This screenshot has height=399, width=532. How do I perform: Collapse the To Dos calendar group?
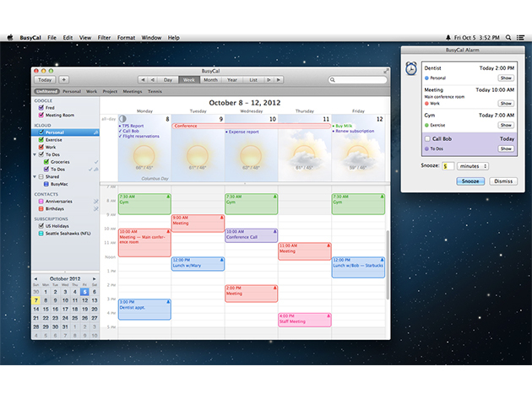point(35,154)
